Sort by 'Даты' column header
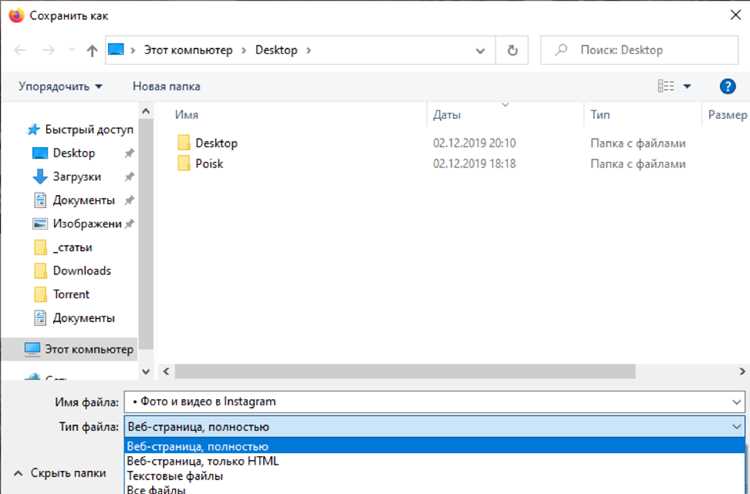Viewport: 750px width, 494px height. [446, 115]
